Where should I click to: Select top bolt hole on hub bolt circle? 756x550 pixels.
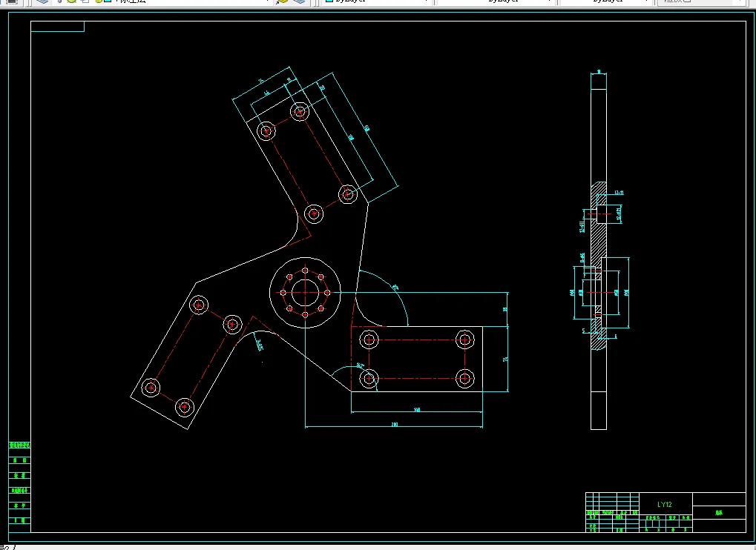[x=305, y=271]
